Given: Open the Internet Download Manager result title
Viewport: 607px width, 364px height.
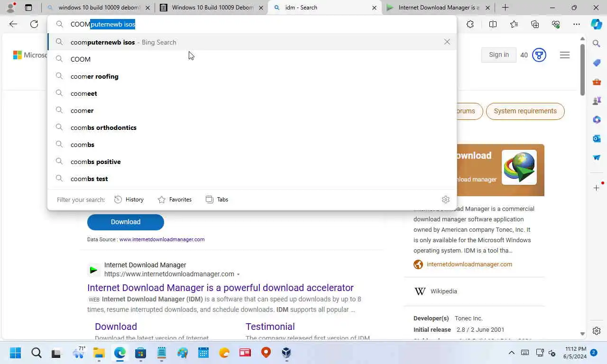Looking at the screenshot, I should 220,288.
